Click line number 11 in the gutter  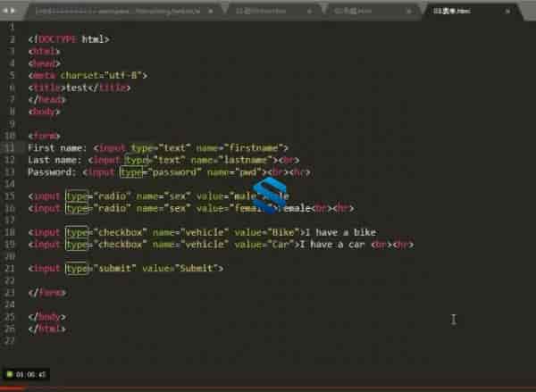tap(10, 146)
